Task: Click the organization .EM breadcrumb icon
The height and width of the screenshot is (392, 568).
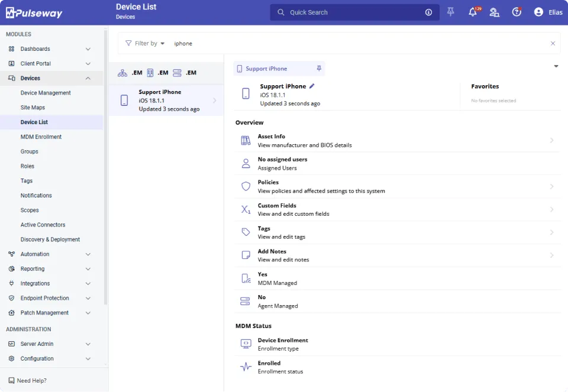Action: [x=122, y=73]
